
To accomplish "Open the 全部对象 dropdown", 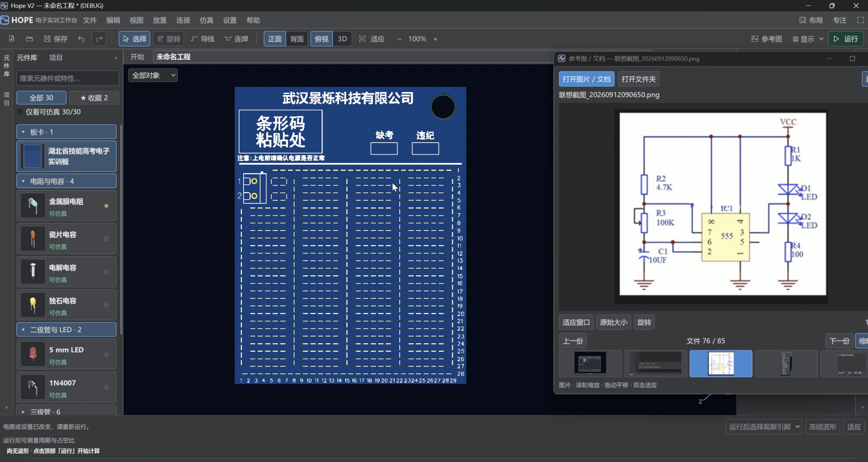I will click(153, 75).
